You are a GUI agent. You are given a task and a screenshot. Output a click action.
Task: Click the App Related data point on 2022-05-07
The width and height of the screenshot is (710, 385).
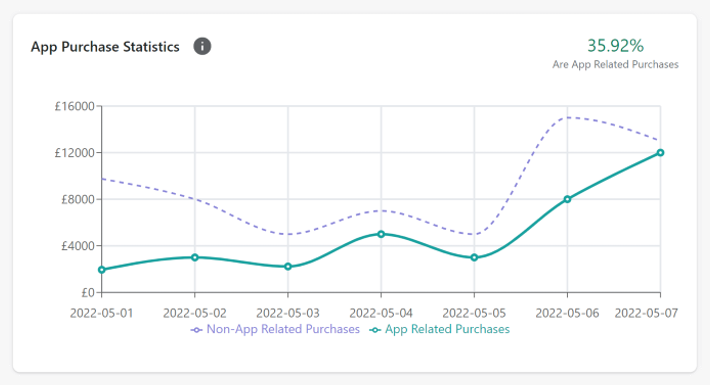pyautogui.click(x=660, y=153)
